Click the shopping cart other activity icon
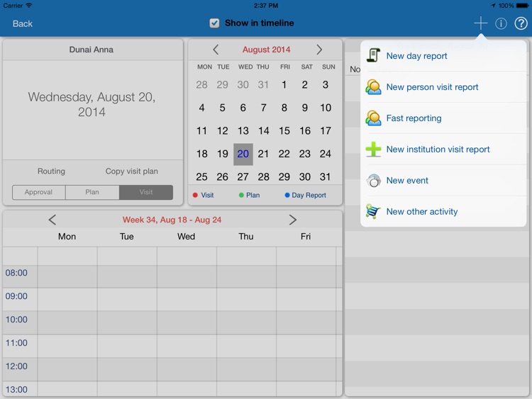The height and width of the screenshot is (399, 532). (373, 211)
